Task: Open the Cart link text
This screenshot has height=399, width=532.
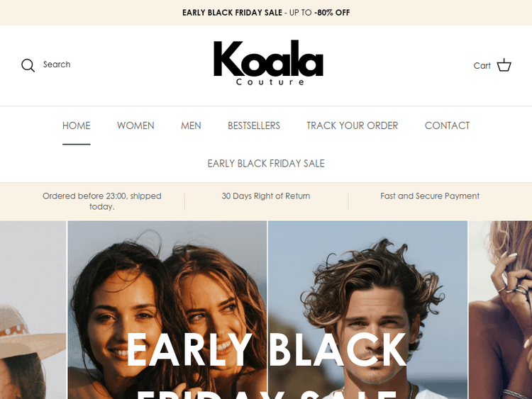Action: (x=482, y=66)
